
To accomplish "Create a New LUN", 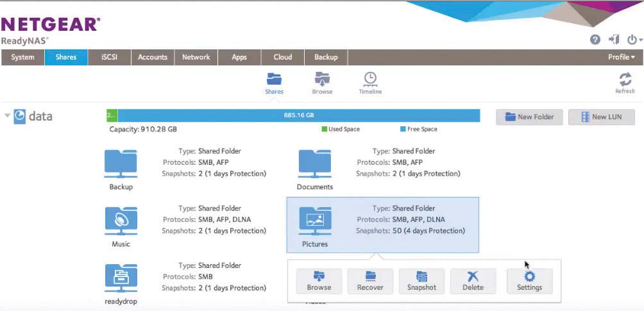I will (x=601, y=117).
